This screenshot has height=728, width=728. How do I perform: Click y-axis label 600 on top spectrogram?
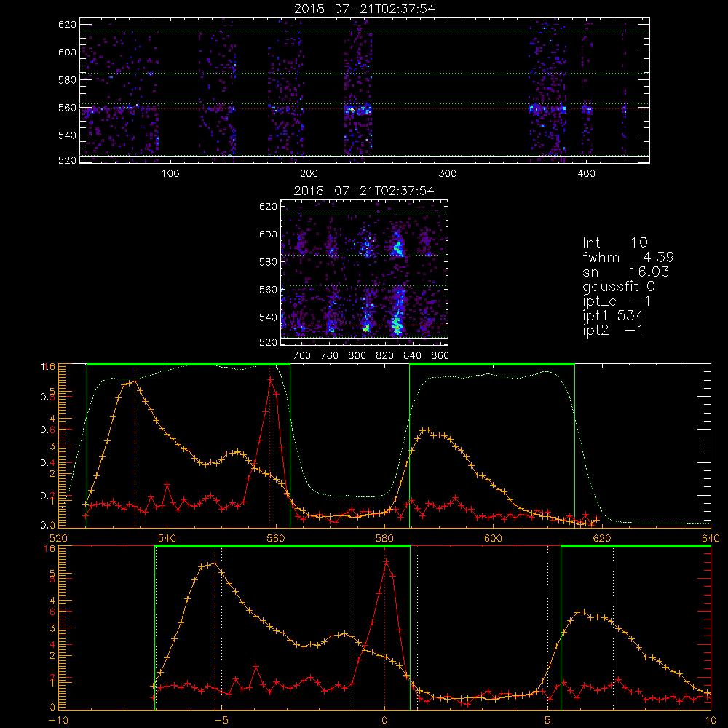[67, 52]
